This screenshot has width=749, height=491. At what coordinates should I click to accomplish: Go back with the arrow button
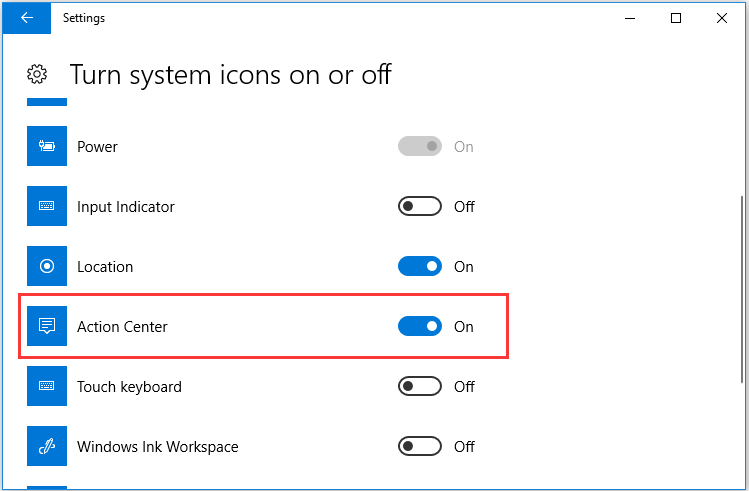27,18
